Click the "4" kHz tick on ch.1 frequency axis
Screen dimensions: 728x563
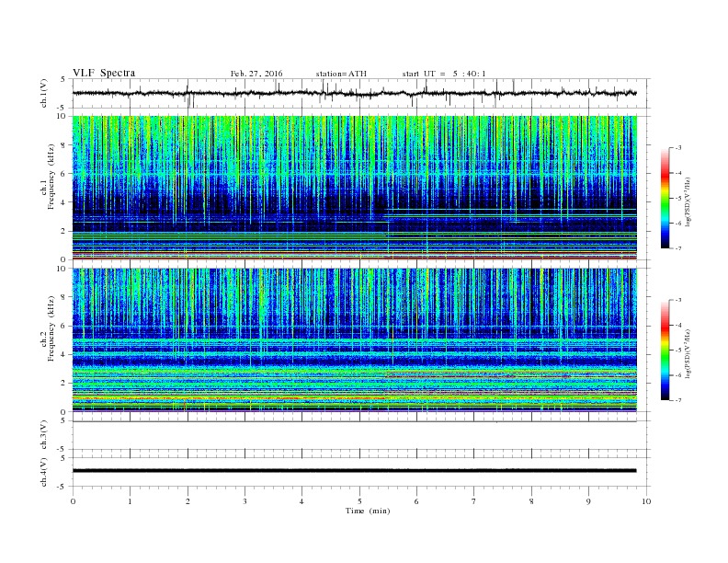pos(64,202)
